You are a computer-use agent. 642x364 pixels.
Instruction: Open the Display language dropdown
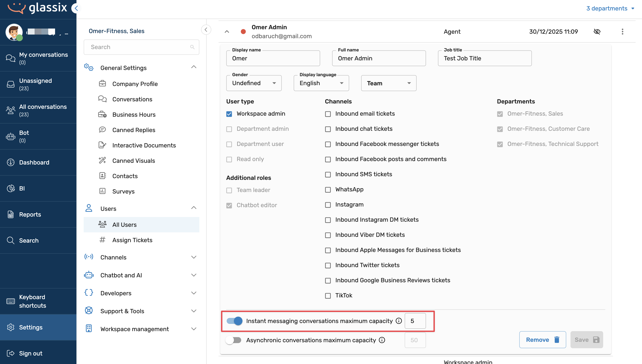321,83
